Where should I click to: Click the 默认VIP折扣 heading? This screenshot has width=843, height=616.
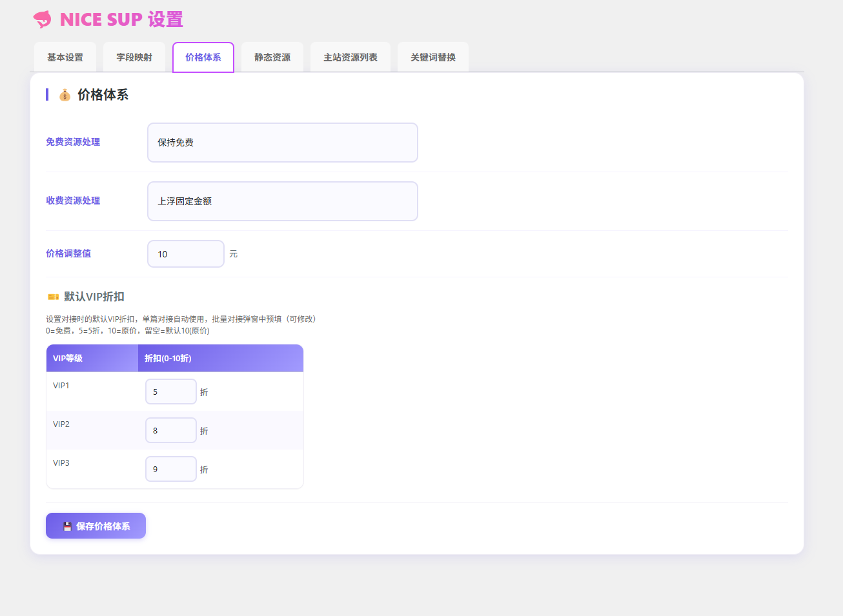coord(94,297)
